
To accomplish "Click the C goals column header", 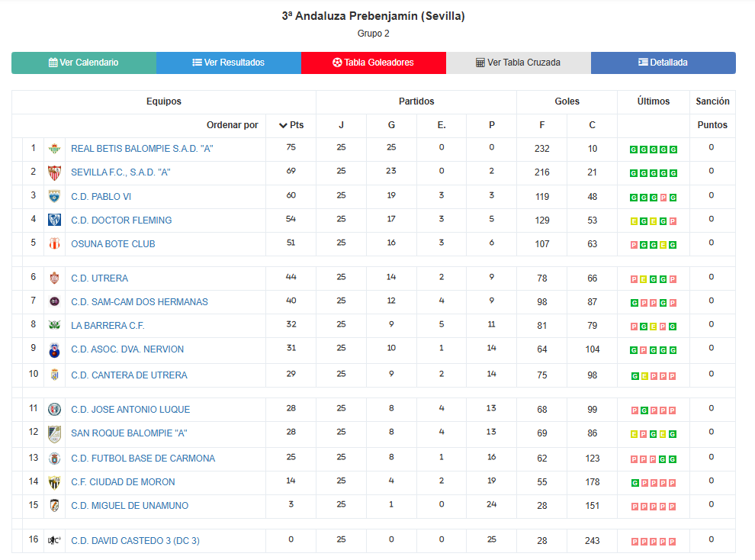I will (x=593, y=125).
